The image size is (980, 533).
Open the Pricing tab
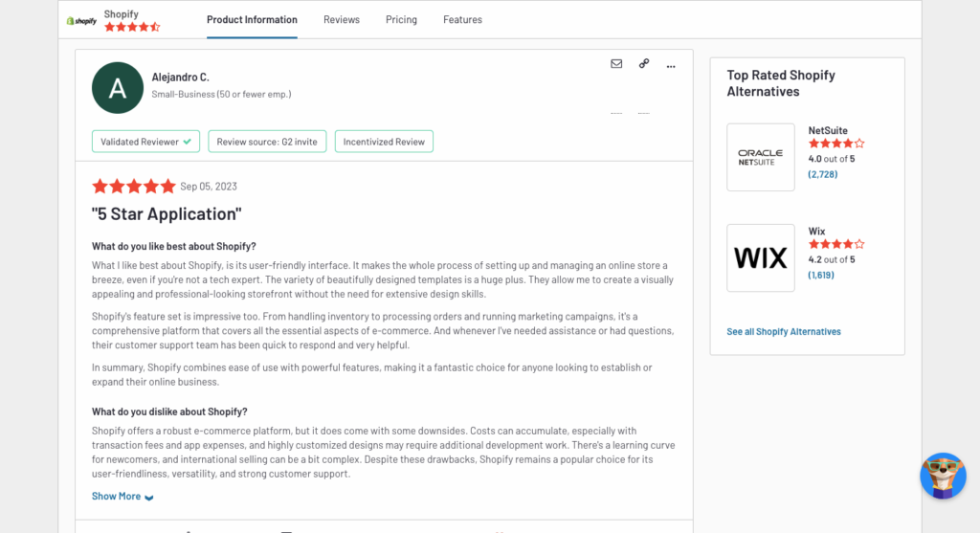(x=401, y=20)
